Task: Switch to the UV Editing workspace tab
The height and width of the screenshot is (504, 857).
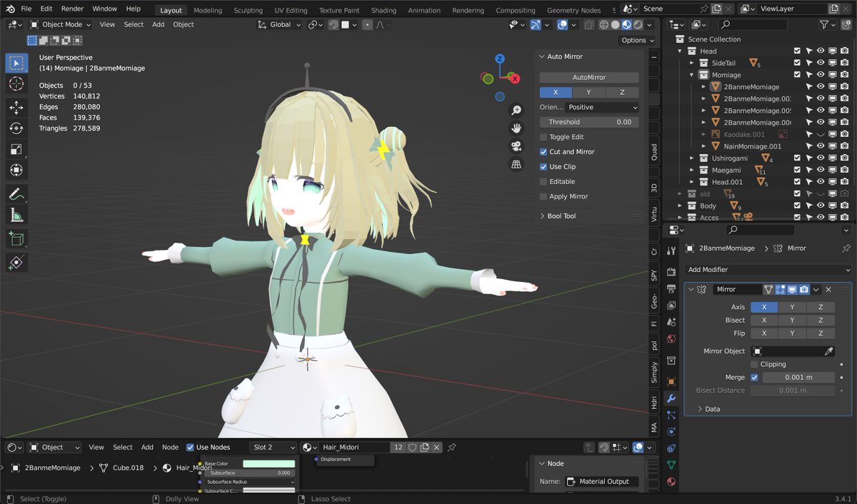Action: pos(291,10)
